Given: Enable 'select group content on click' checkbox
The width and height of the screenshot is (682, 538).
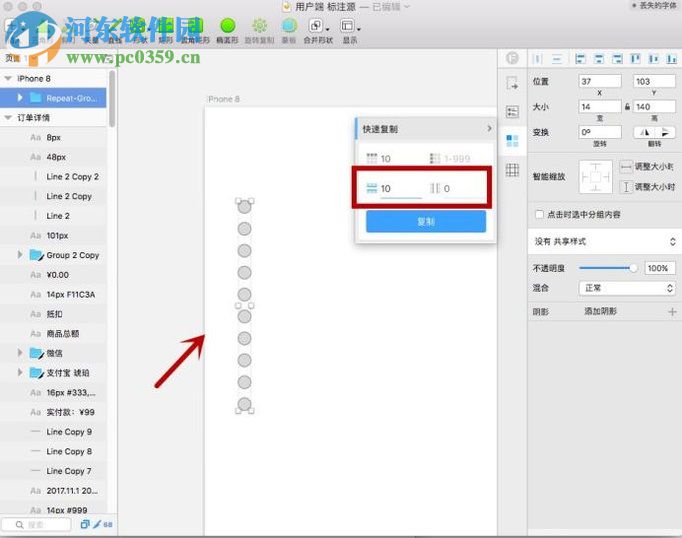Looking at the screenshot, I should [x=540, y=214].
